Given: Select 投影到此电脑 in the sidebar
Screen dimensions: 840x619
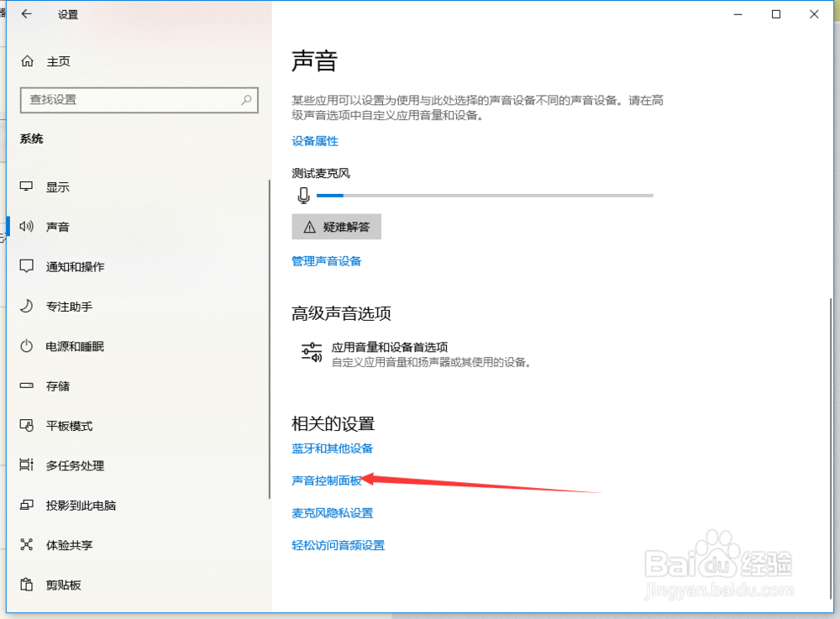Looking at the screenshot, I should [81, 506].
